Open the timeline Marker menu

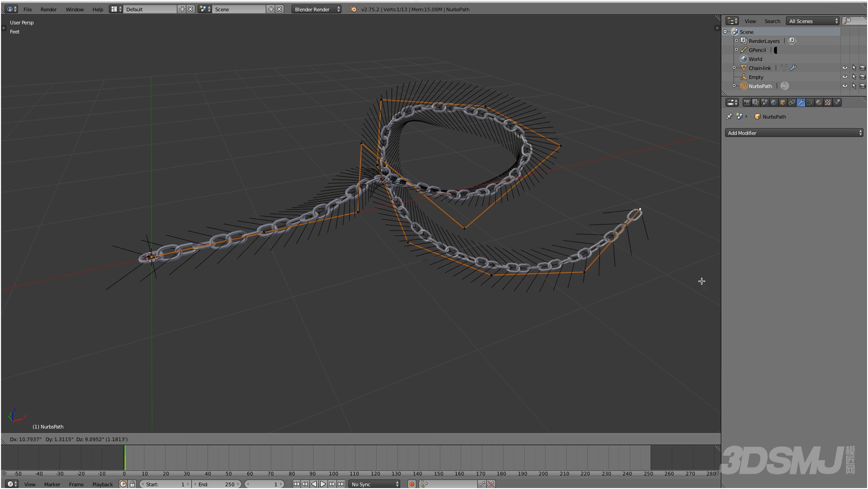(52, 484)
